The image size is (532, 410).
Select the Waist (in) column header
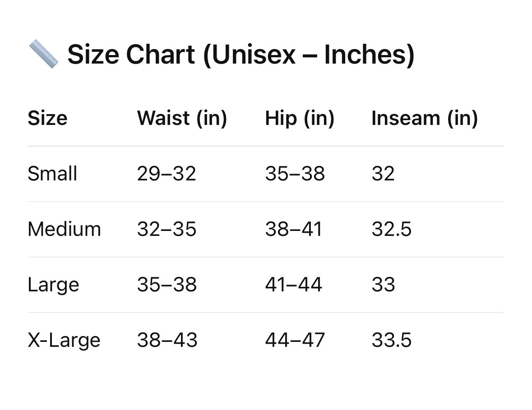tap(182, 118)
